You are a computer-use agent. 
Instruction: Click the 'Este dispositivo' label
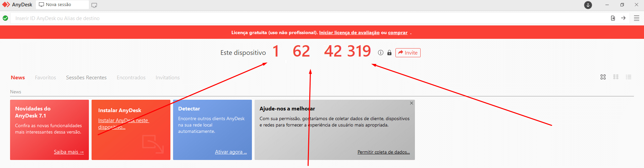click(x=243, y=53)
